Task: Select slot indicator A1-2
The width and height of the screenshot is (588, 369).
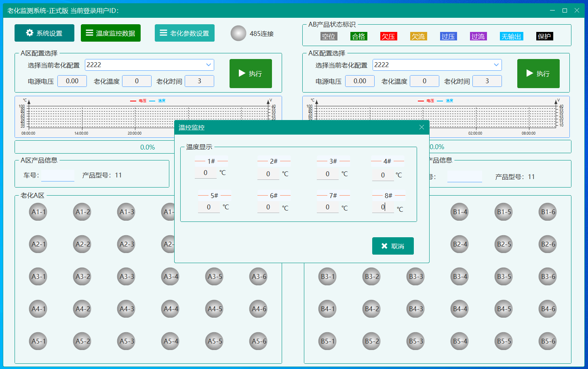Action: pos(82,212)
